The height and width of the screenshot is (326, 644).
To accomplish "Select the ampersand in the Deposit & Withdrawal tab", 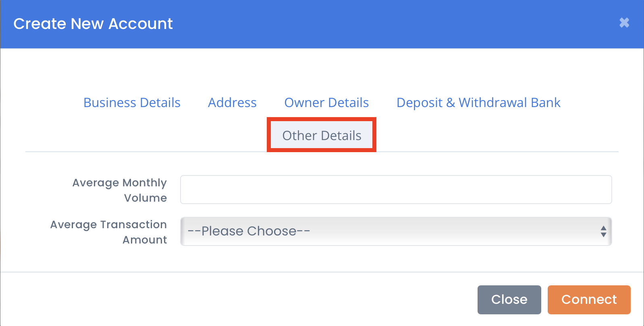I will tap(451, 103).
